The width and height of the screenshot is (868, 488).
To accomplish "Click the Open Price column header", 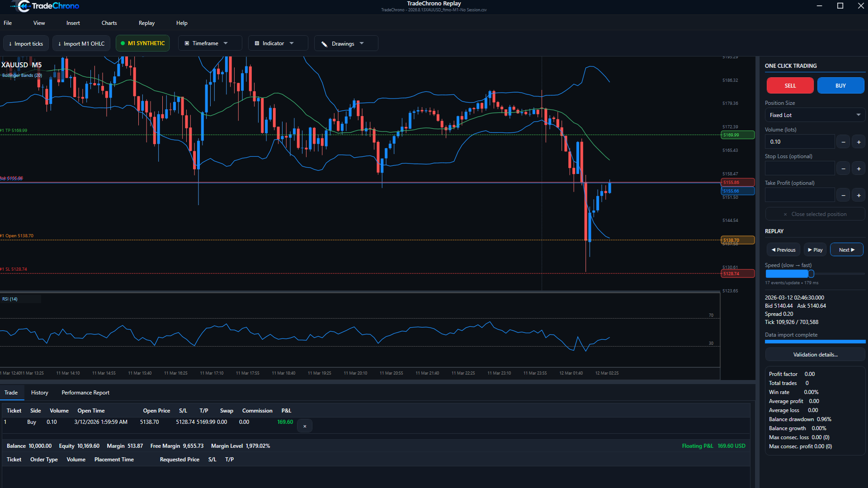I will tap(156, 411).
